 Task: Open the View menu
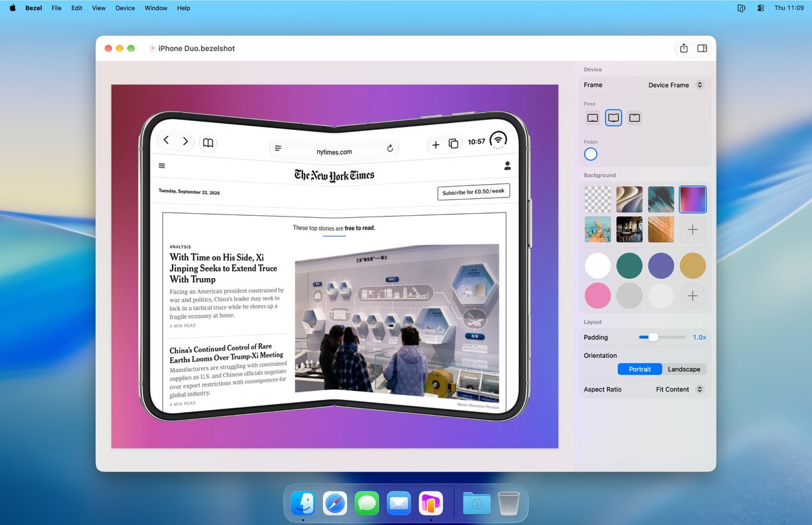[99, 8]
